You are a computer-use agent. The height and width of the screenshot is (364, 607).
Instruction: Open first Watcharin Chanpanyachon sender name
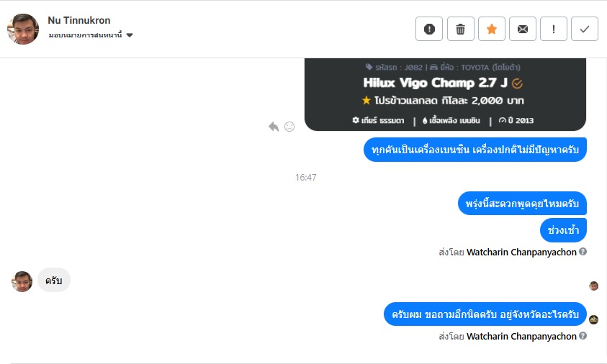click(x=521, y=252)
